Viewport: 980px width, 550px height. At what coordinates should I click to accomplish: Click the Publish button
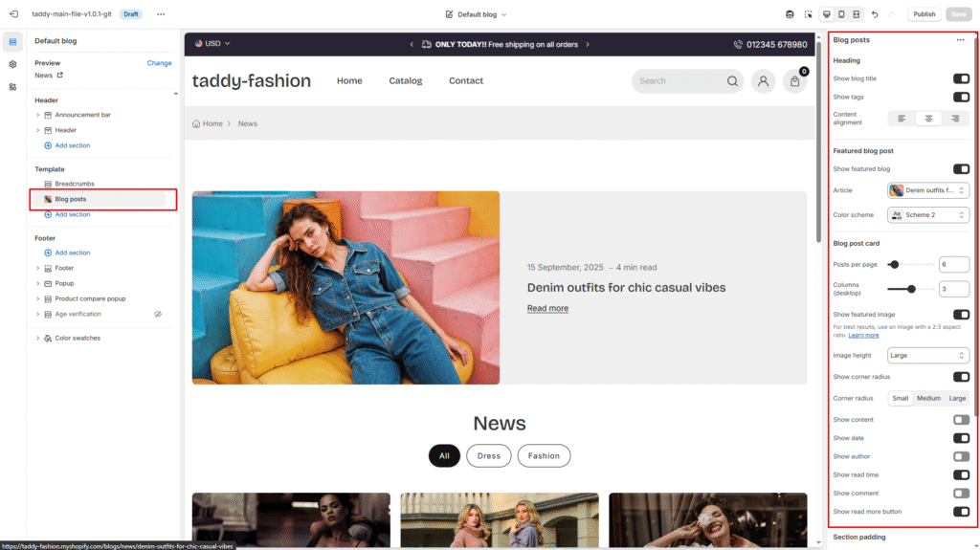(924, 14)
